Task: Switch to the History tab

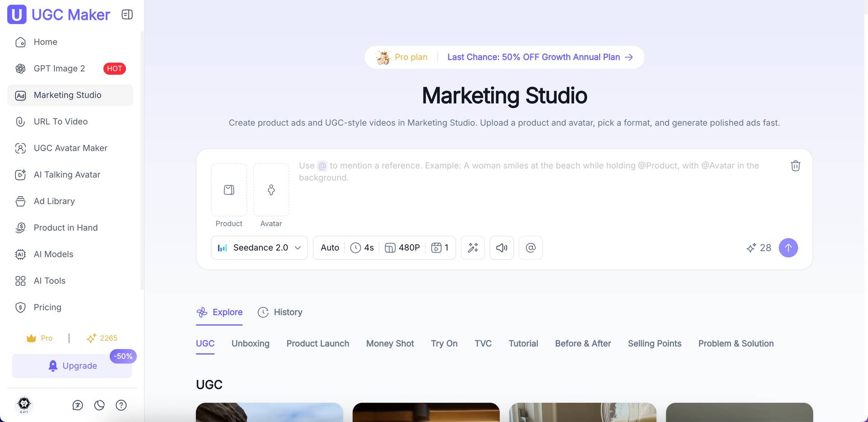Action: click(280, 313)
